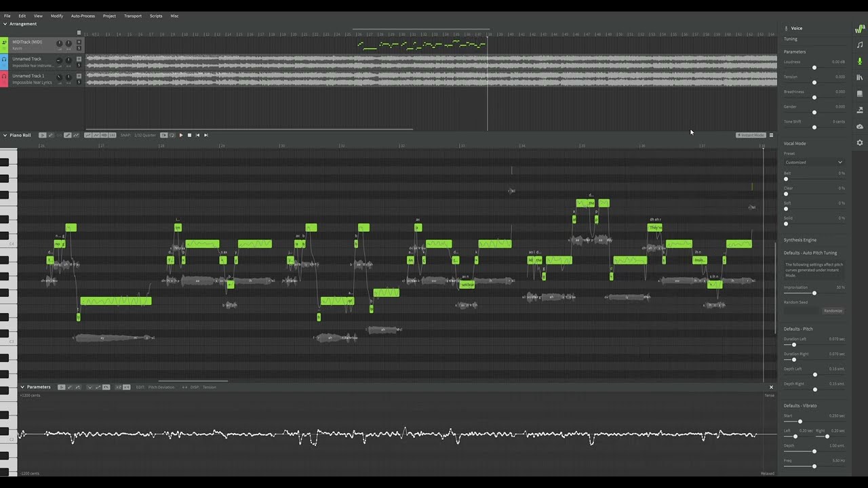Mute Unnamed Track 1

79,76
